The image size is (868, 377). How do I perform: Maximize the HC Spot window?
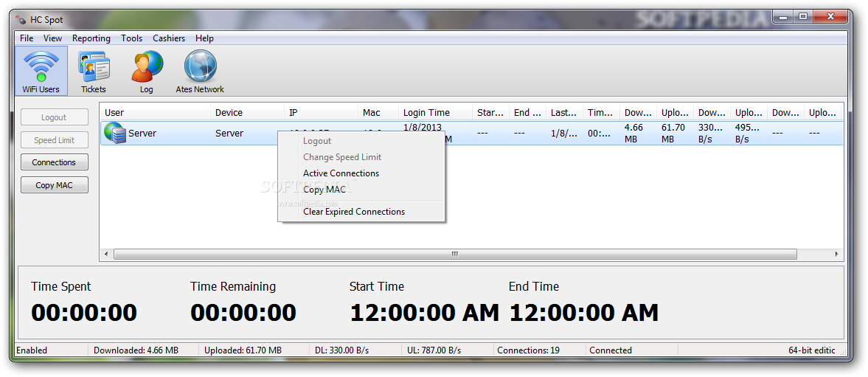pyautogui.click(x=802, y=17)
